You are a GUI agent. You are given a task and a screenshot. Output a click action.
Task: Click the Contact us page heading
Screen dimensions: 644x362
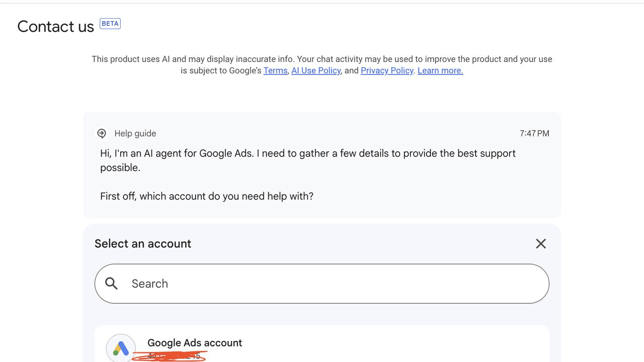[x=56, y=27]
